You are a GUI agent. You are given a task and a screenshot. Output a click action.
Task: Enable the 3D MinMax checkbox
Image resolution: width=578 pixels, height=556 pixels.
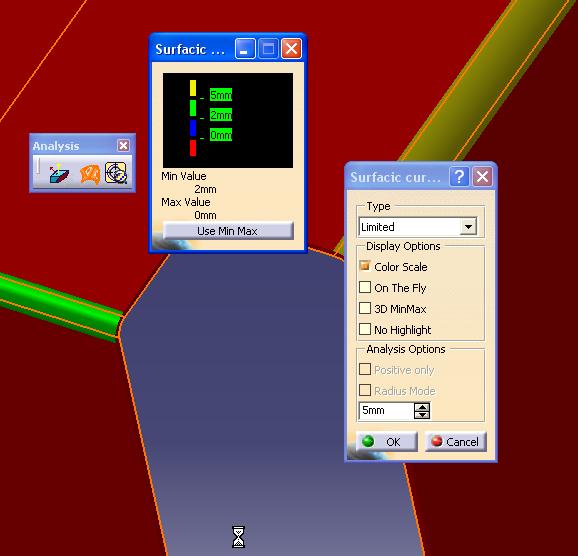tap(365, 308)
